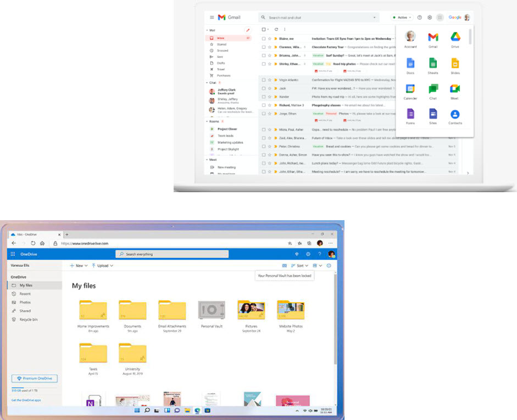Collapse the Meet section in Gmail sidebar

pyautogui.click(x=207, y=160)
